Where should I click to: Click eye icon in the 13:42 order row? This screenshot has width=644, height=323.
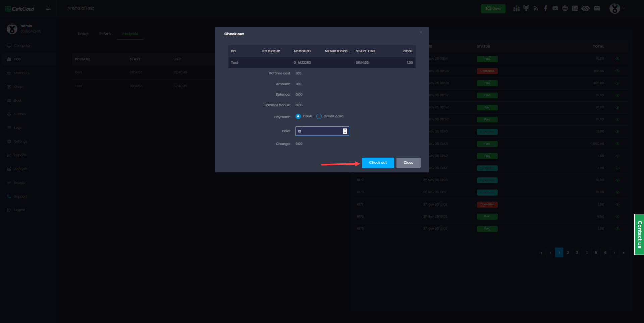pos(618,156)
